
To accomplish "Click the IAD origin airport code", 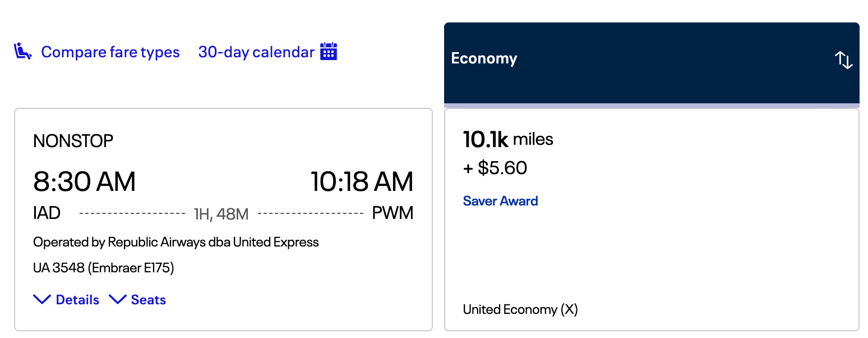I will tap(47, 213).
